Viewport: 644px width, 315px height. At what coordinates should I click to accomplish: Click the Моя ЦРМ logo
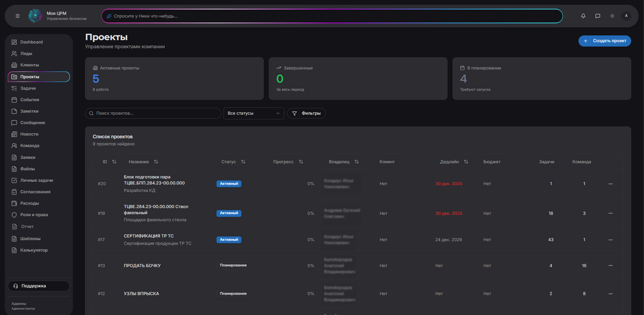(35, 16)
